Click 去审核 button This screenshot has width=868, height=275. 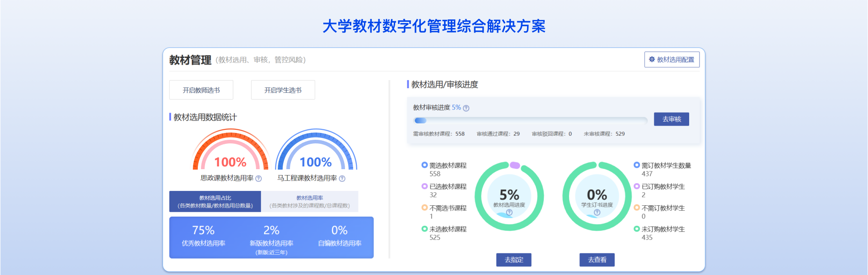[x=672, y=119]
